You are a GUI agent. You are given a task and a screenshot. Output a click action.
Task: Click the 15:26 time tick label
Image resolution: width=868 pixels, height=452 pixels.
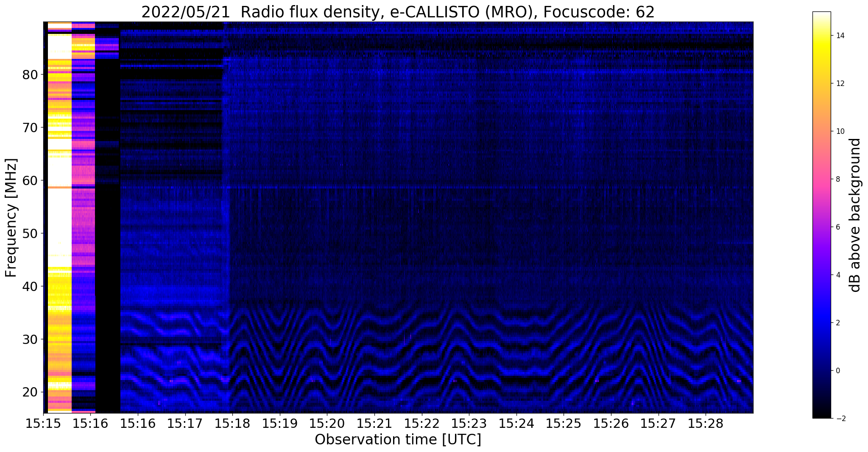point(611,424)
